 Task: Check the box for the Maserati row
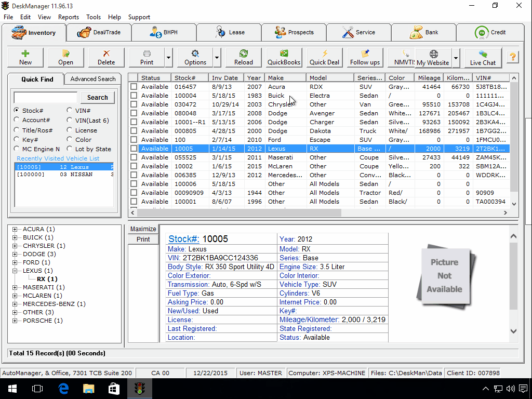point(134,157)
